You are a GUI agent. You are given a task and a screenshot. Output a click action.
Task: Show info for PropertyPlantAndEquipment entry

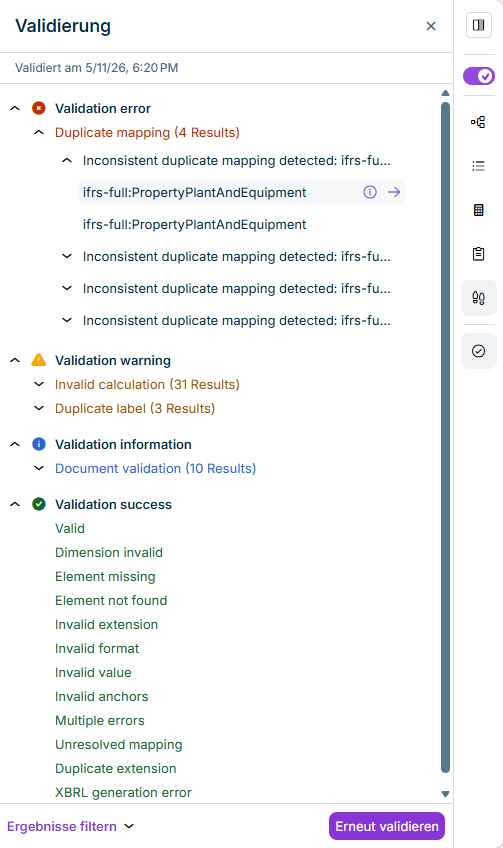tap(370, 192)
